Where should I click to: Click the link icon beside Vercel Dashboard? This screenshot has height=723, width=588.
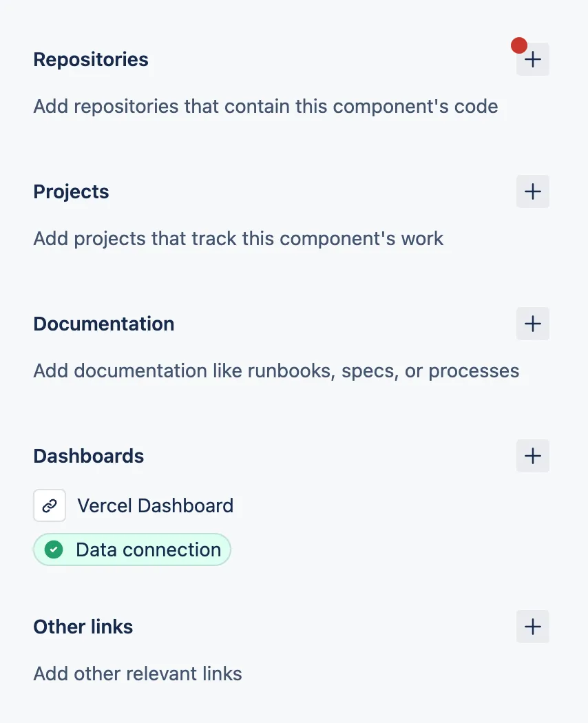point(49,505)
